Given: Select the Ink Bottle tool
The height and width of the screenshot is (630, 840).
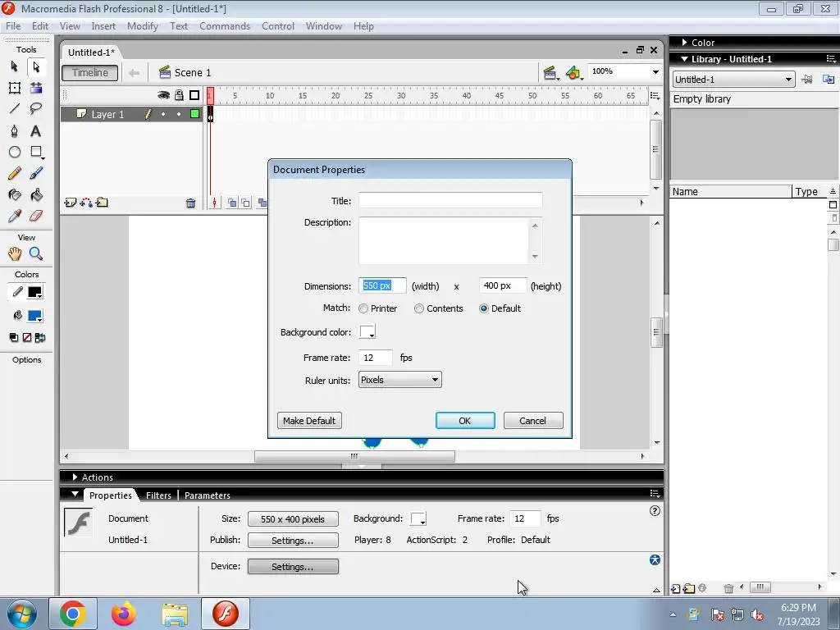Looking at the screenshot, I should click(x=15, y=194).
